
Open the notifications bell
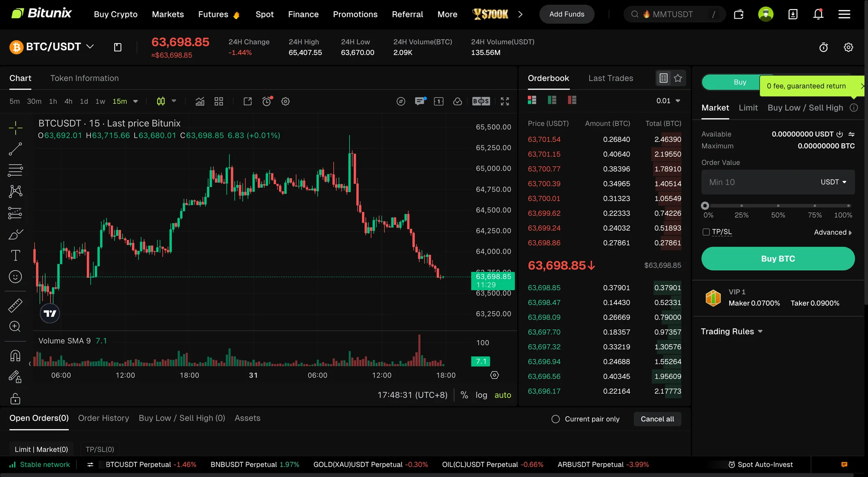click(818, 14)
